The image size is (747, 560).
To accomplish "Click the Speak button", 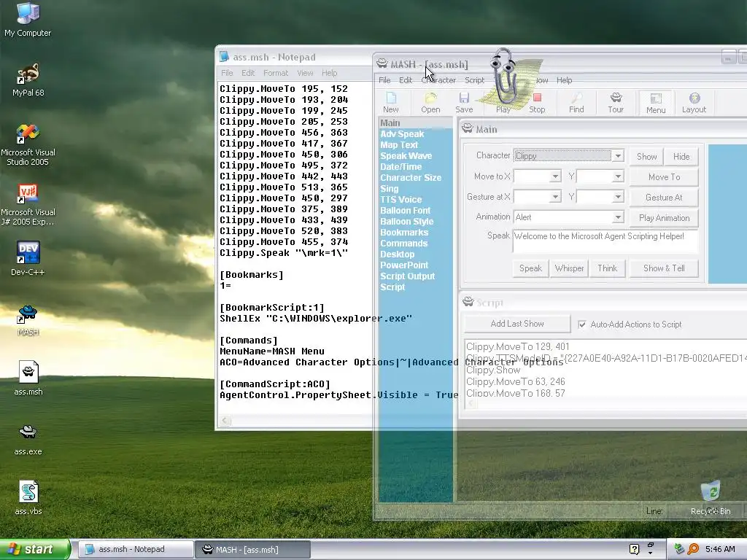I will pos(530,268).
